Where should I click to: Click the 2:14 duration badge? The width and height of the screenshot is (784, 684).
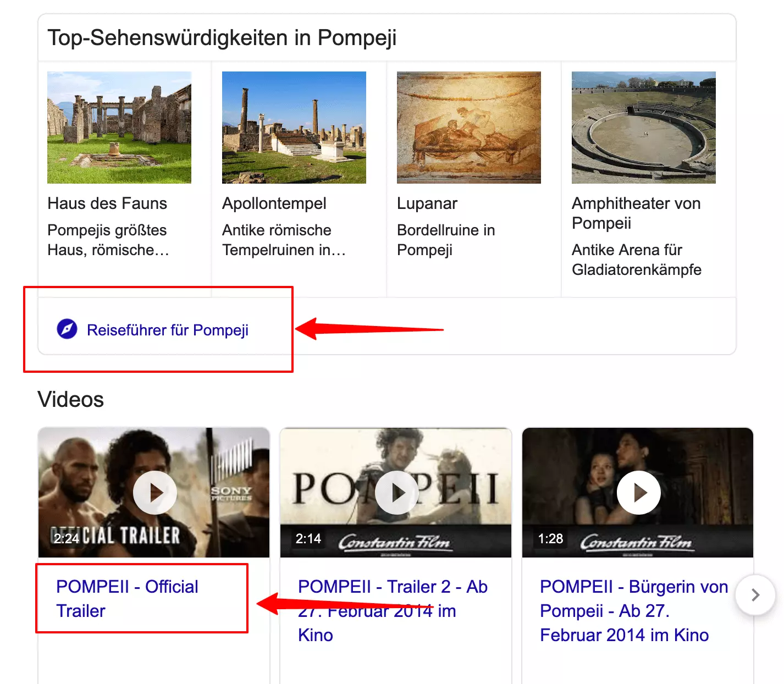308,538
